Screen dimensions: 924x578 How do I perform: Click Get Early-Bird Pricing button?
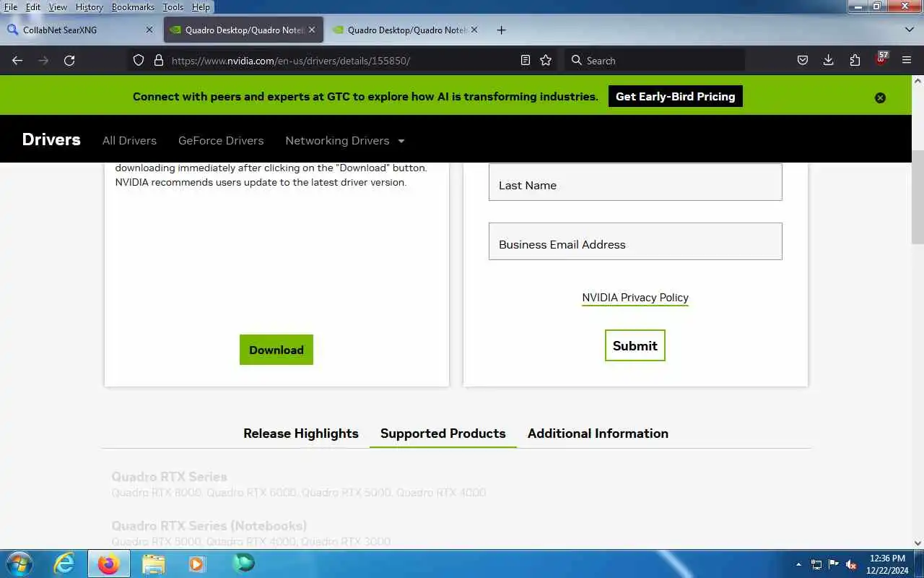675,97
